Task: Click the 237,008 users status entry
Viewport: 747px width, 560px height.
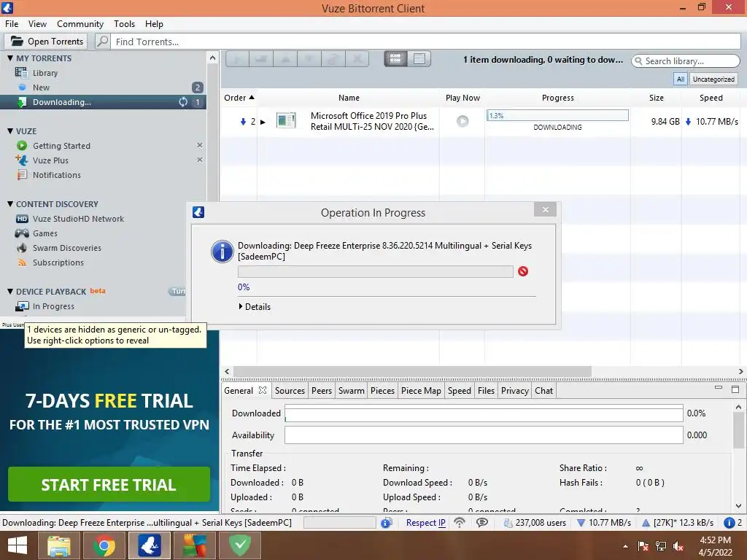Action: tap(535, 523)
